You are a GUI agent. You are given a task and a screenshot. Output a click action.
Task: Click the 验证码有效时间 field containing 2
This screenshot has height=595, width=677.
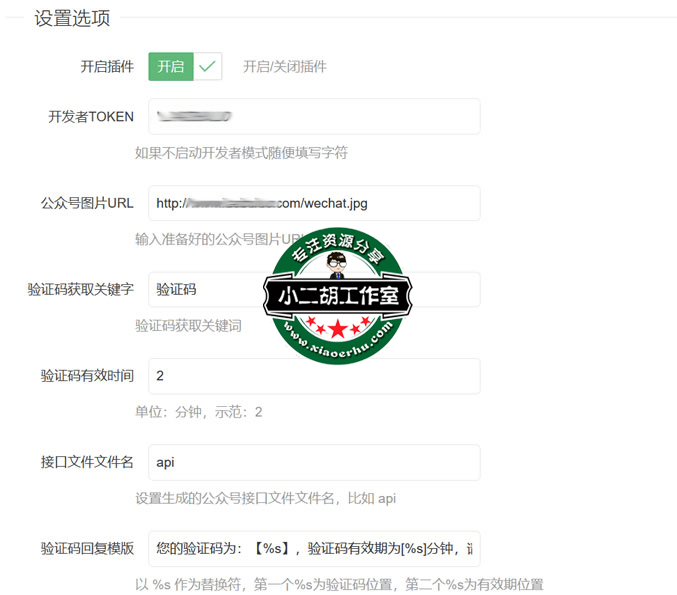point(313,376)
